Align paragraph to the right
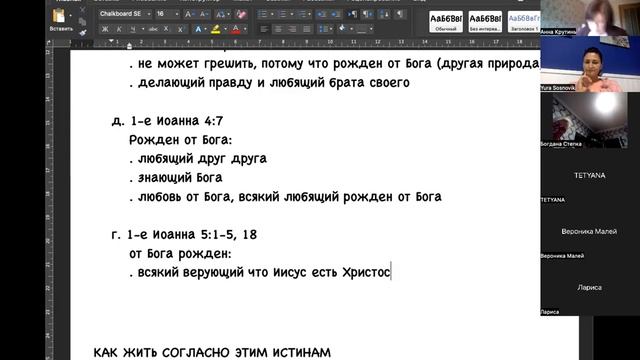This screenshot has height=360, width=640. click(293, 29)
